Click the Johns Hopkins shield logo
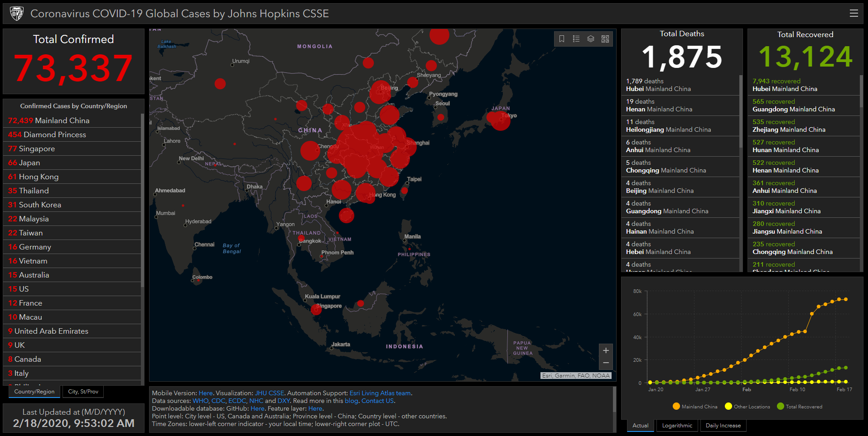The height and width of the screenshot is (436, 868). pos(17,13)
